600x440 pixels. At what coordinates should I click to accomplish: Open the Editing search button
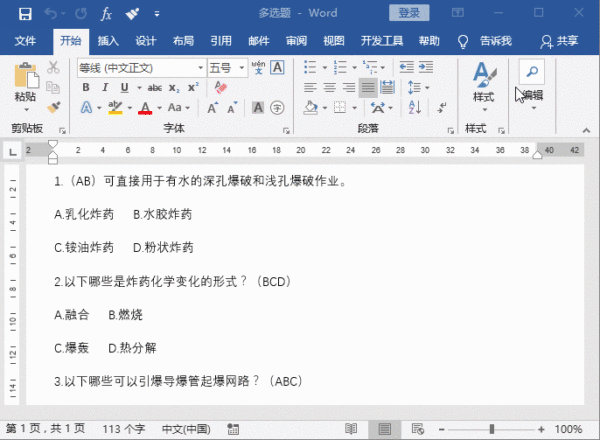pyautogui.click(x=532, y=85)
